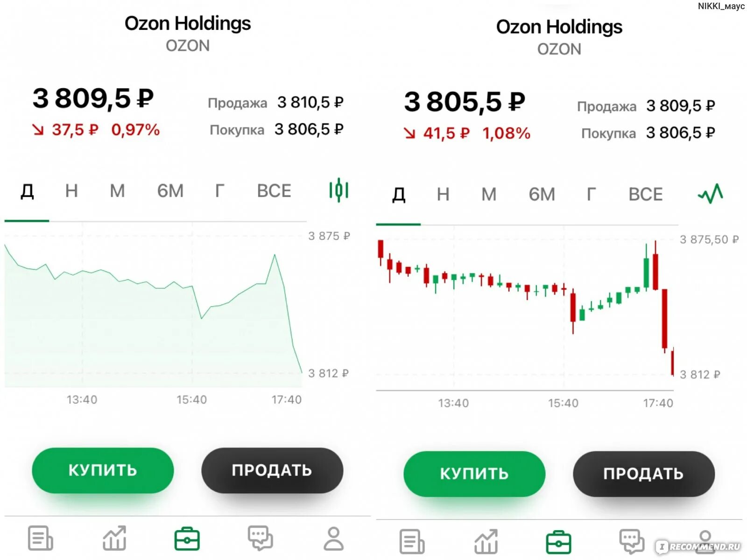Select the М period tab on right chart
747x560 pixels.
point(489,194)
